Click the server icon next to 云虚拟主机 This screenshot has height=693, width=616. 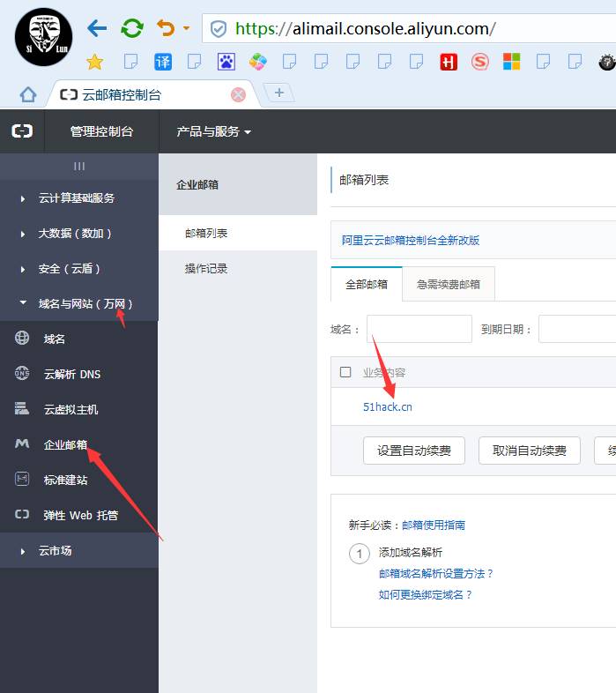22,409
